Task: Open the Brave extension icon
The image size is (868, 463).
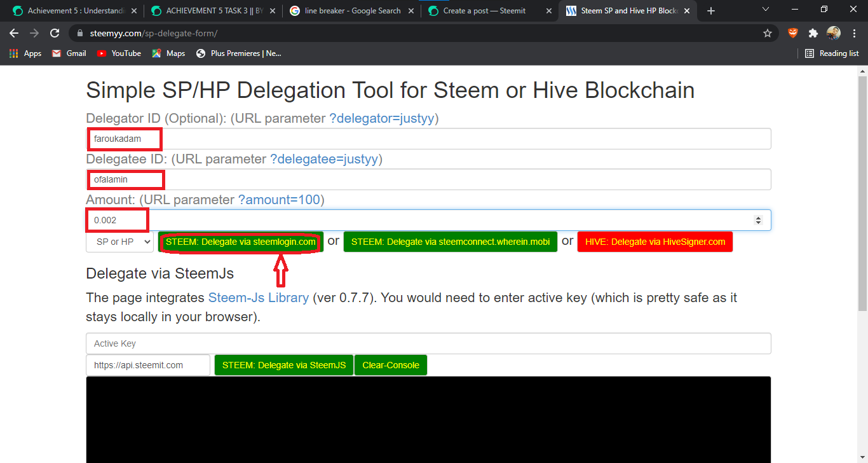Action: [x=793, y=33]
